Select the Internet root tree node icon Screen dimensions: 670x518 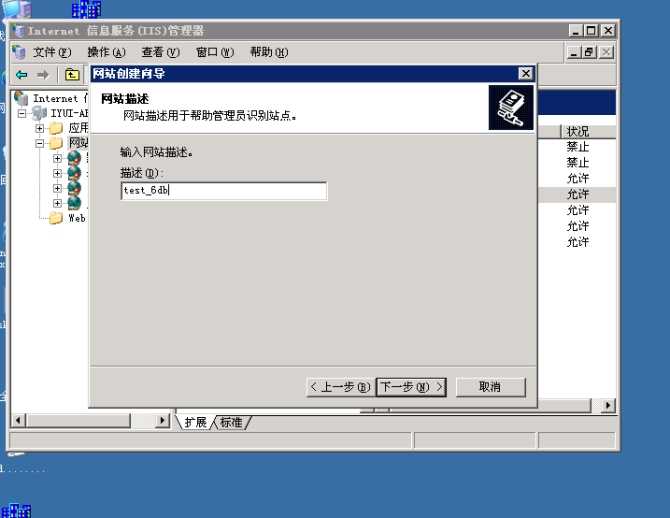[21, 98]
